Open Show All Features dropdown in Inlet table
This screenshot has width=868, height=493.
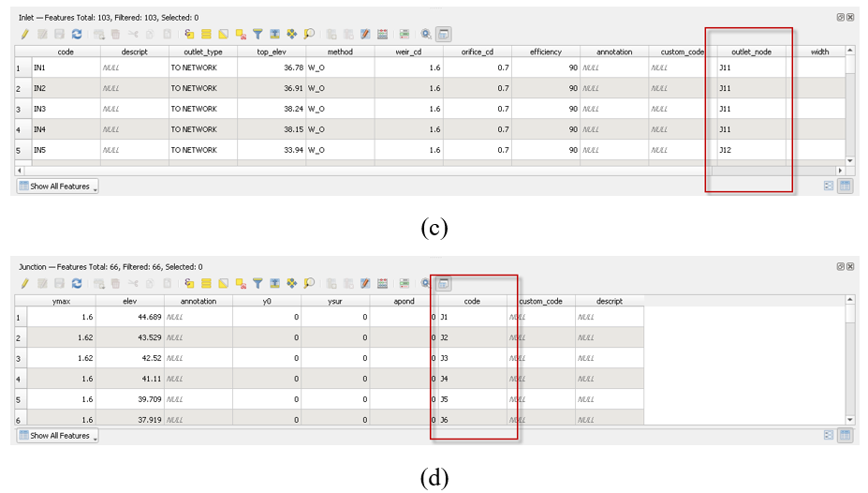(x=57, y=187)
